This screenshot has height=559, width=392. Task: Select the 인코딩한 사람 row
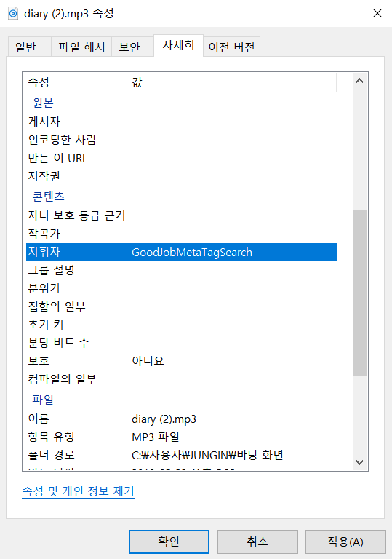(181, 140)
